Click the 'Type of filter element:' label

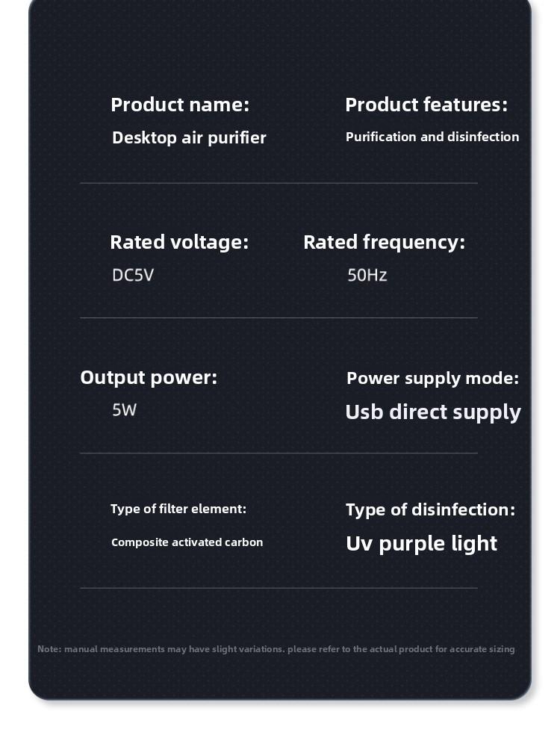(178, 509)
